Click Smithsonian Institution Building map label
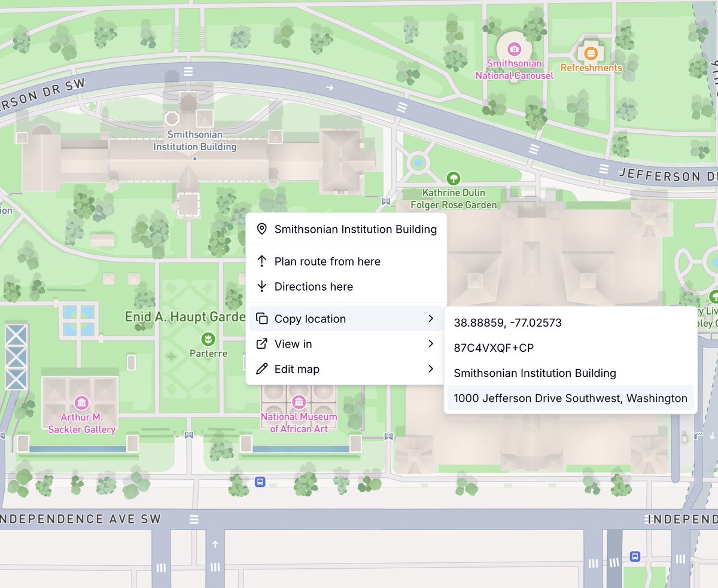 195,141
